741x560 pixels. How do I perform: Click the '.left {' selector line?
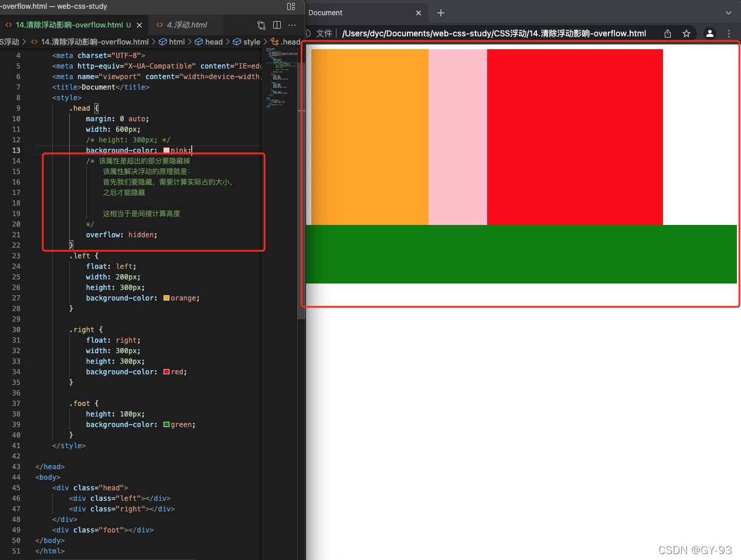tap(84, 256)
